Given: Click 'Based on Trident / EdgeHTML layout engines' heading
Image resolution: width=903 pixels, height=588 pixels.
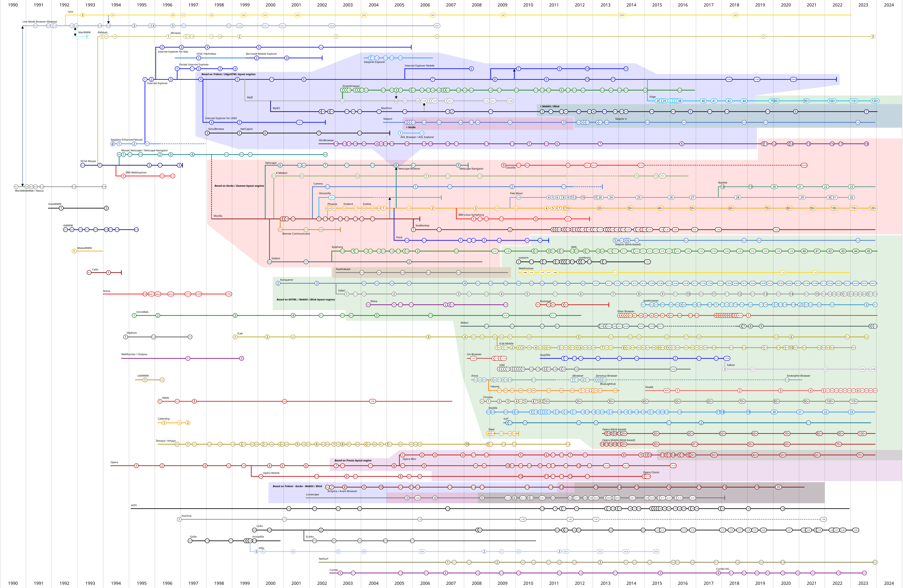Looking at the screenshot, I should tap(228, 74).
